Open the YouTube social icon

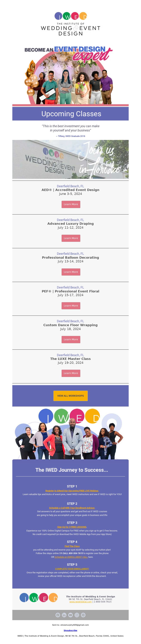tap(70, 615)
